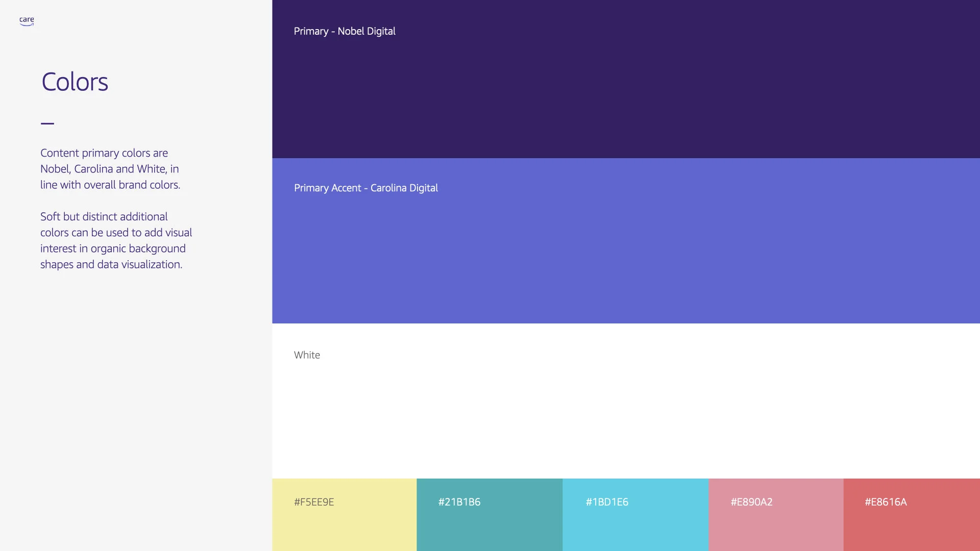Select the Amazon smile arc under the logo
980x551 pixels.
[x=27, y=24]
